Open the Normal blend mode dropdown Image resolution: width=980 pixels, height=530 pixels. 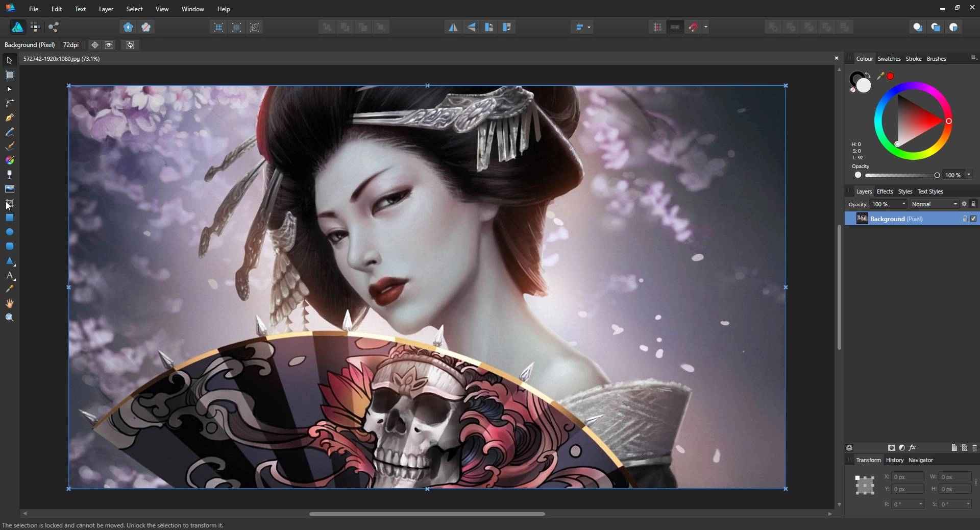pos(935,204)
